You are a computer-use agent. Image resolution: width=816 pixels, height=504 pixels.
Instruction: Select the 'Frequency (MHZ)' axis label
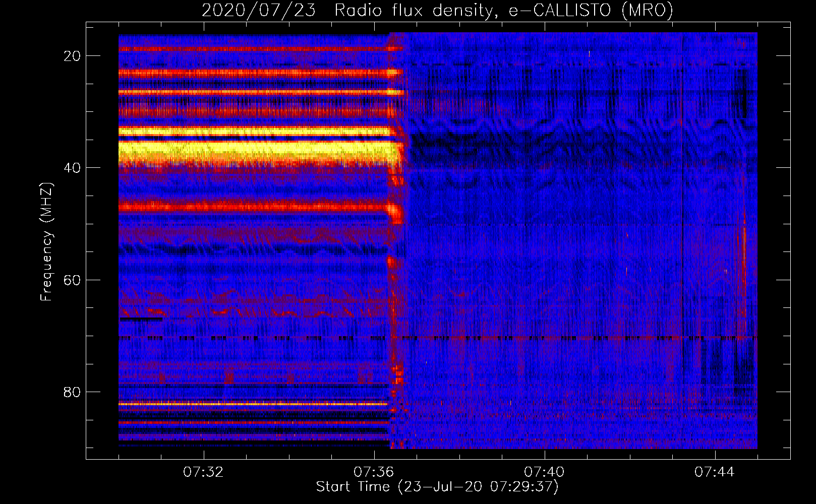coord(46,242)
